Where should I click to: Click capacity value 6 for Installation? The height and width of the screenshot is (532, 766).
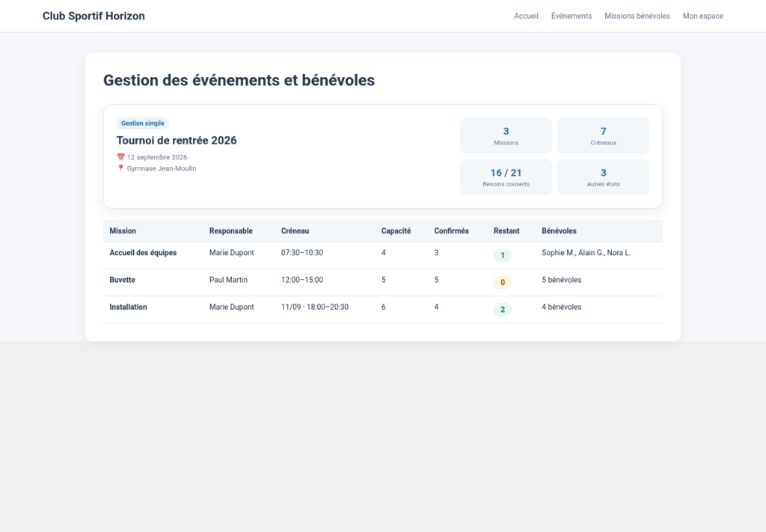pos(384,308)
